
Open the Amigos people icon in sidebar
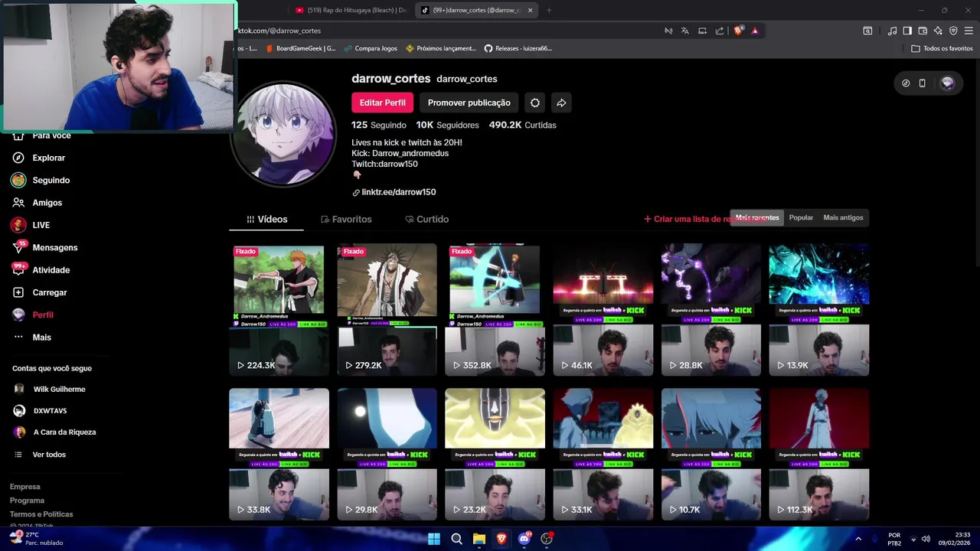tap(18, 203)
